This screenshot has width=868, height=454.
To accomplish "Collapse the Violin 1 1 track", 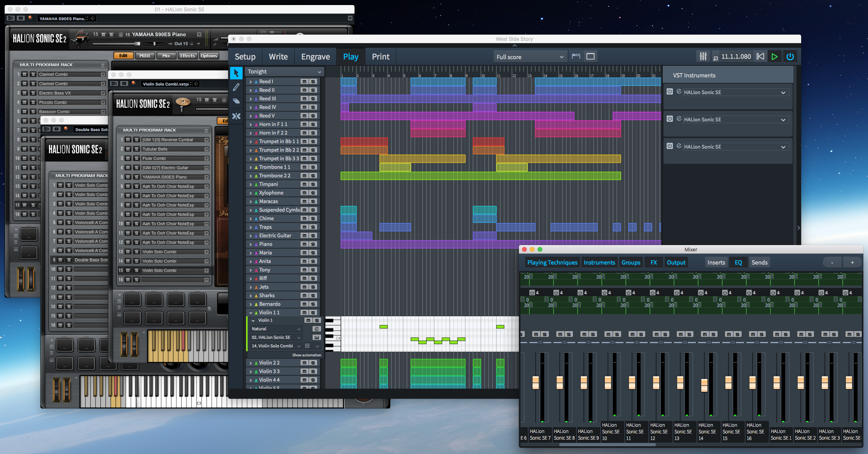I will pyautogui.click(x=251, y=313).
